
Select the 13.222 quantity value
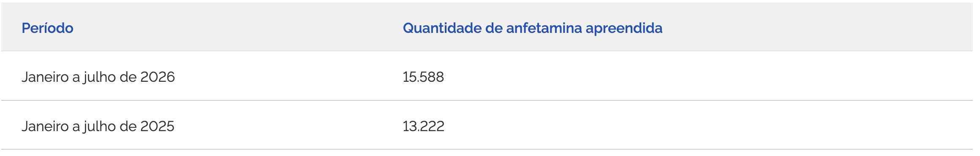pyautogui.click(x=423, y=126)
